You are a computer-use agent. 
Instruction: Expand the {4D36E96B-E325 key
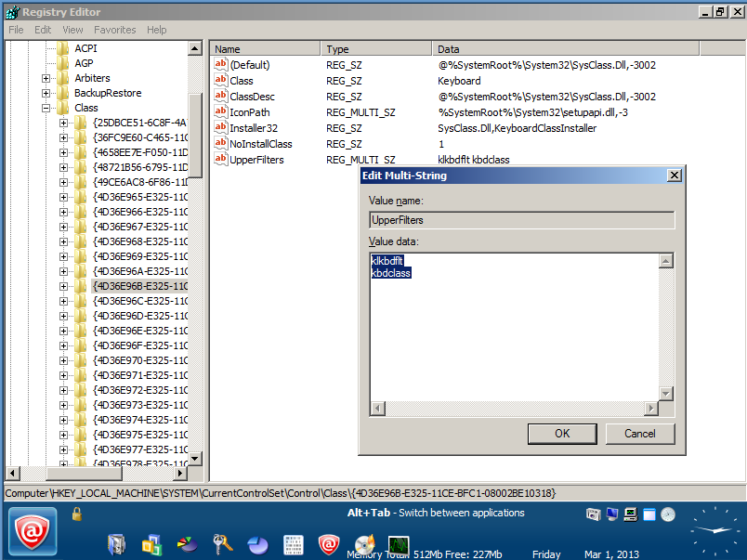point(63,286)
